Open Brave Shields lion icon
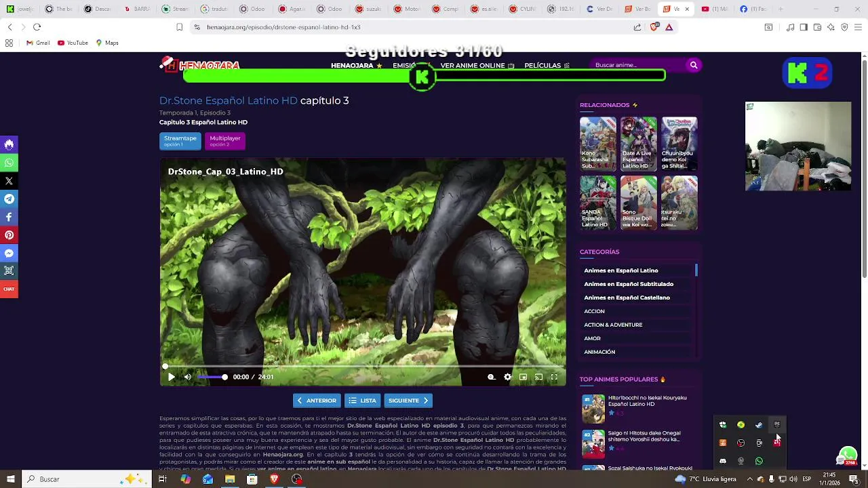Image resolution: width=868 pixels, height=488 pixels. pos(654,27)
